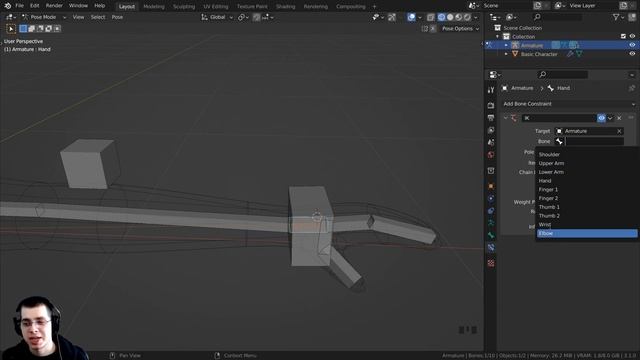Collapse the IK constraint panel
This screenshot has height=360, width=640.
[505, 118]
